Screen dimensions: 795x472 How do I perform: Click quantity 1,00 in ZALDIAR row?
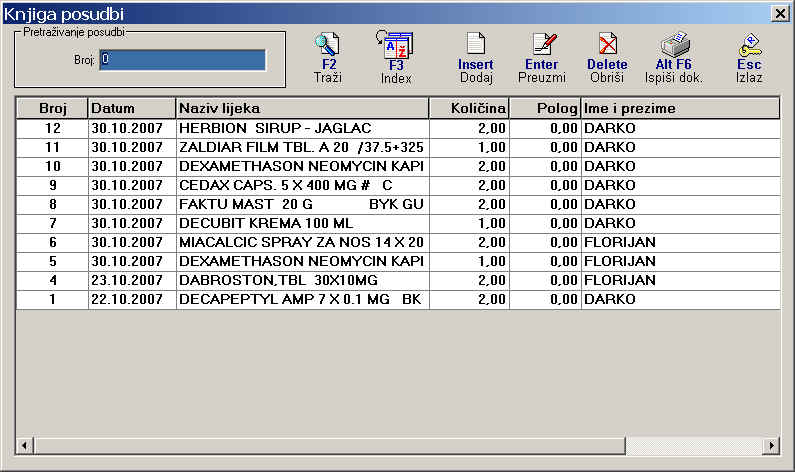point(492,148)
